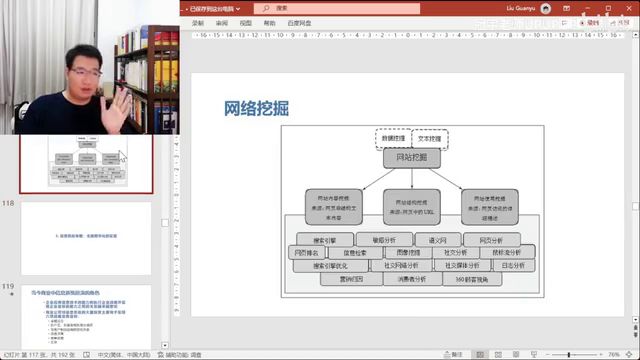This screenshot has width=640, height=360.
Task: Select the 网站使用挖掘 box in the diagram
Action: click(490, 207)
